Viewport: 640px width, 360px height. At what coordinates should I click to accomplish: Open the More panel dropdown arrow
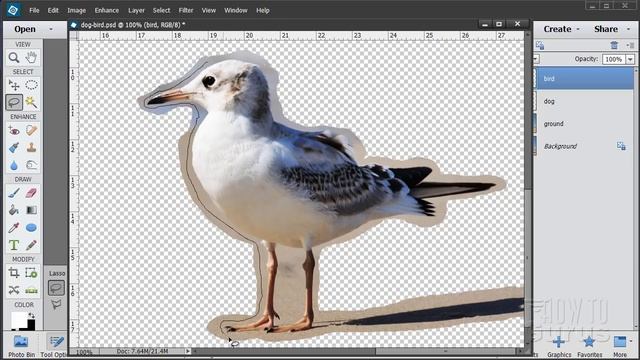[631, 341]
